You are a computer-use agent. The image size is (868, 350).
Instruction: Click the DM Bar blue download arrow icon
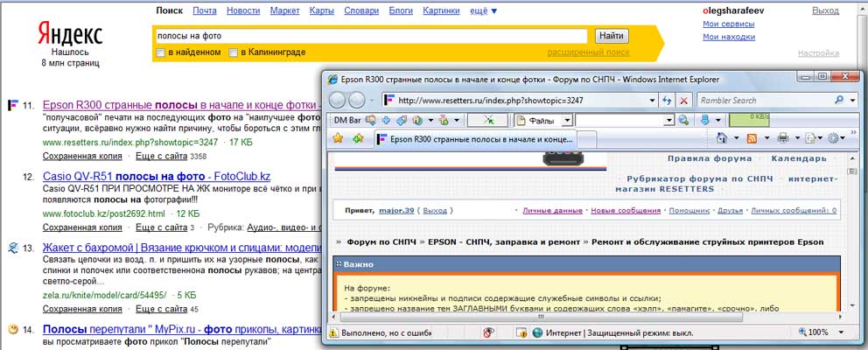tap(705, 120)
